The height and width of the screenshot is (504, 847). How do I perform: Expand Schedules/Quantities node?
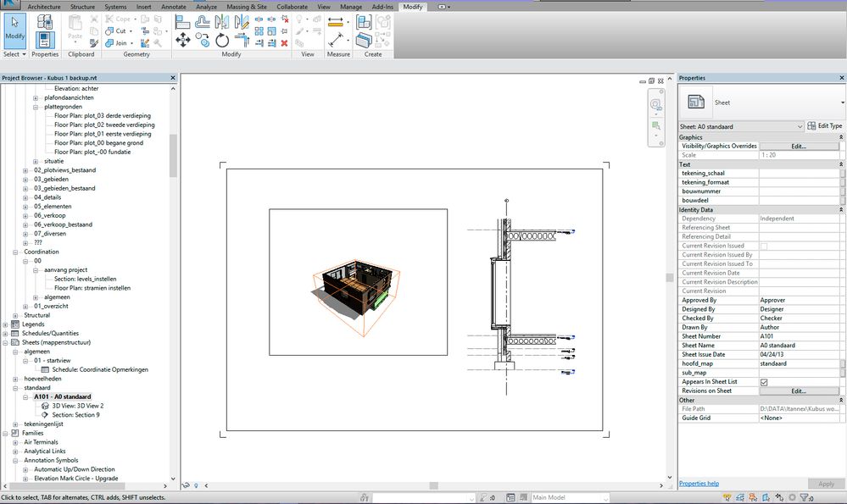[x=5, y=334]
